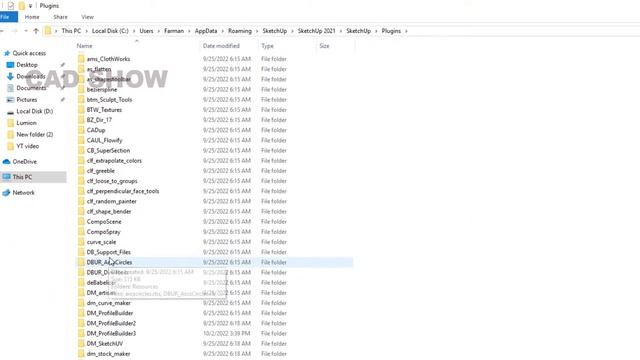Click Roaming breadcrumb segment

(x=240, y=31)
